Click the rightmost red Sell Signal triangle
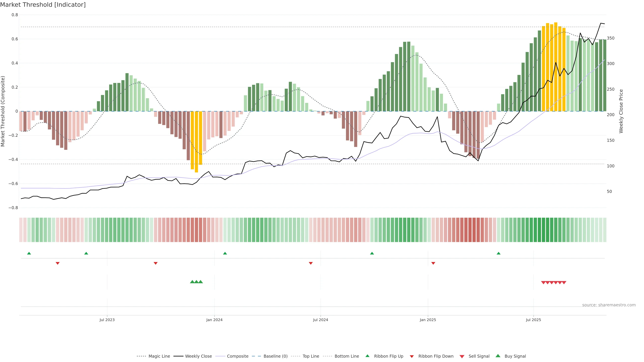The height and width of the screenshot is (362, 644). 564,283
